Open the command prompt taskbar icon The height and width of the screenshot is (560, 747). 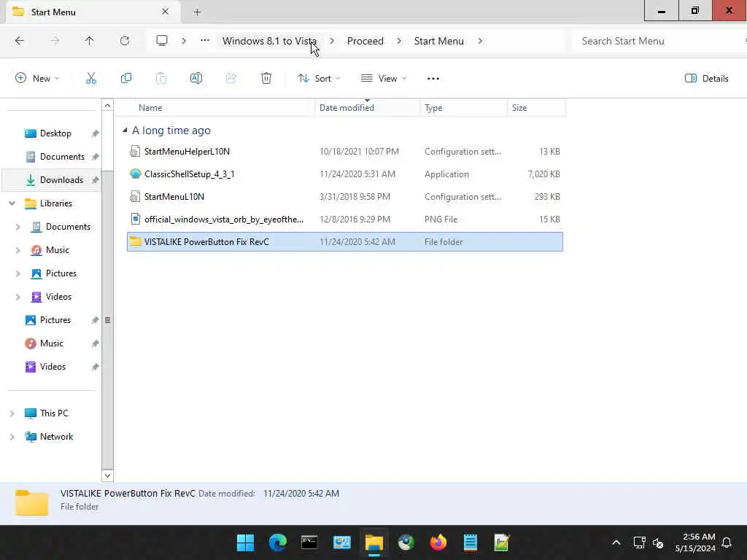coord(309,542)
